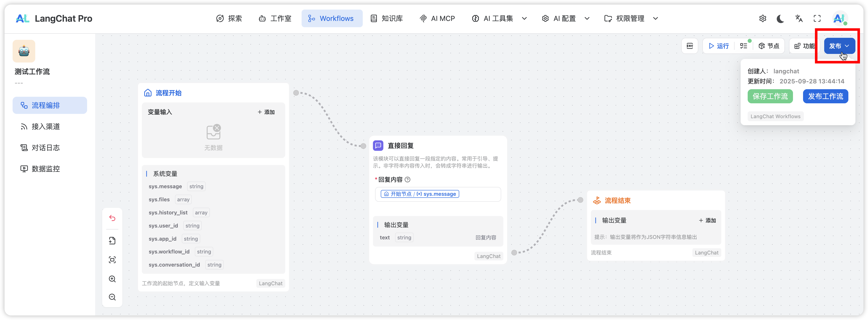Expand the AI 配置 dropdown menu
868x320 pixels.
(x=566, y=19)
